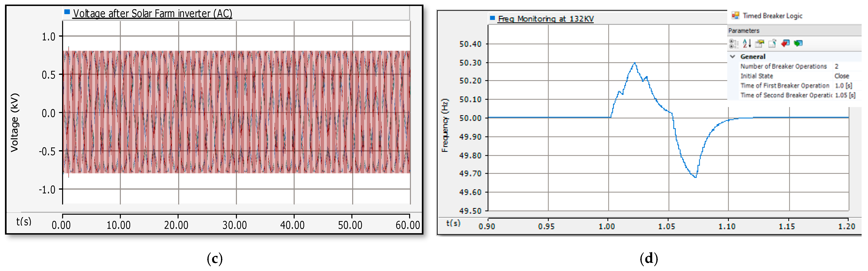Click the categorized view icon in Parameters toolbar
The image size is (868, 271).
pos(733,43)
